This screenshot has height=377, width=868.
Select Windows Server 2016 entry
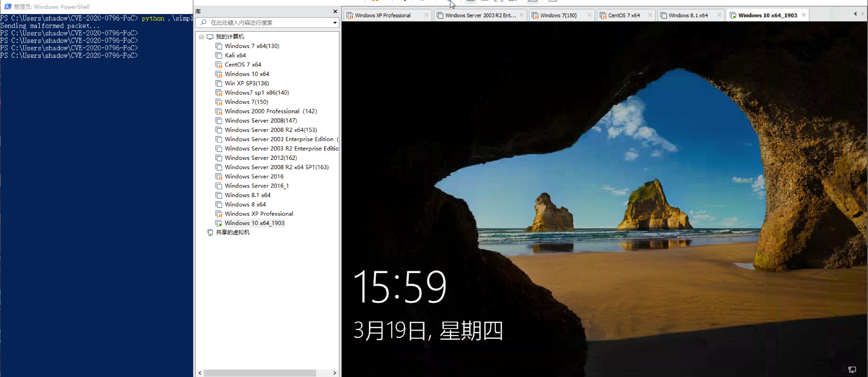pos(254,177)
